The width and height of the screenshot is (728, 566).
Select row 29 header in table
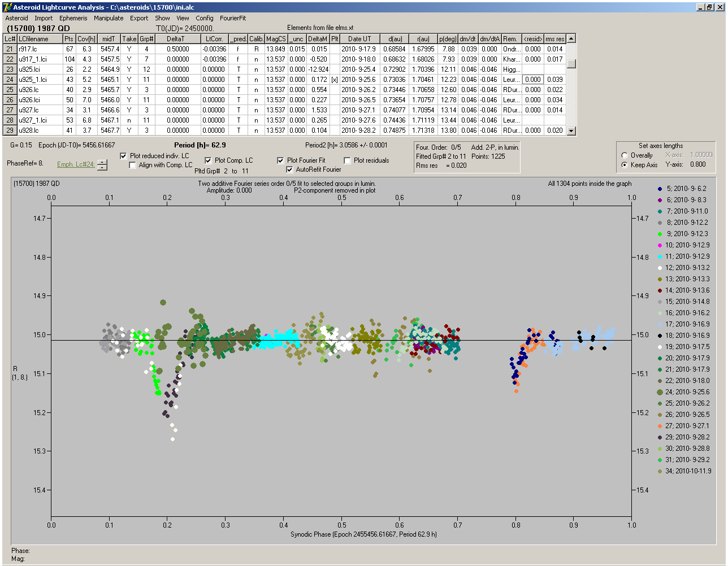[x=10, y=130]
